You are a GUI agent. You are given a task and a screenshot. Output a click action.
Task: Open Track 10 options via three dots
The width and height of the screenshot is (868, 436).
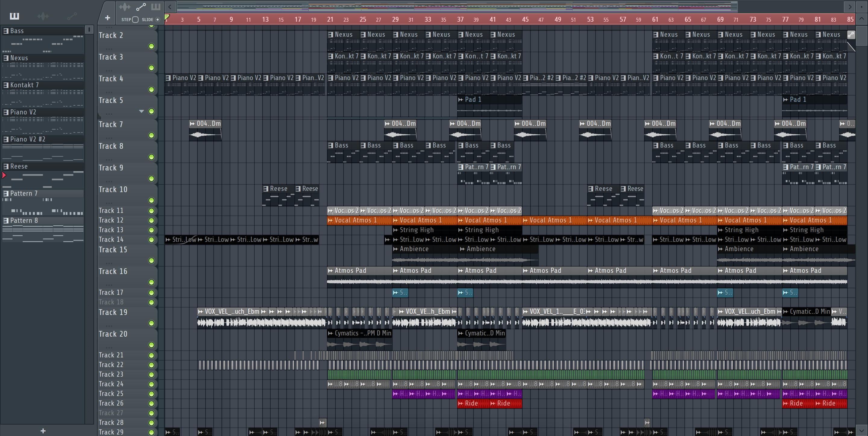click(109, 203)
